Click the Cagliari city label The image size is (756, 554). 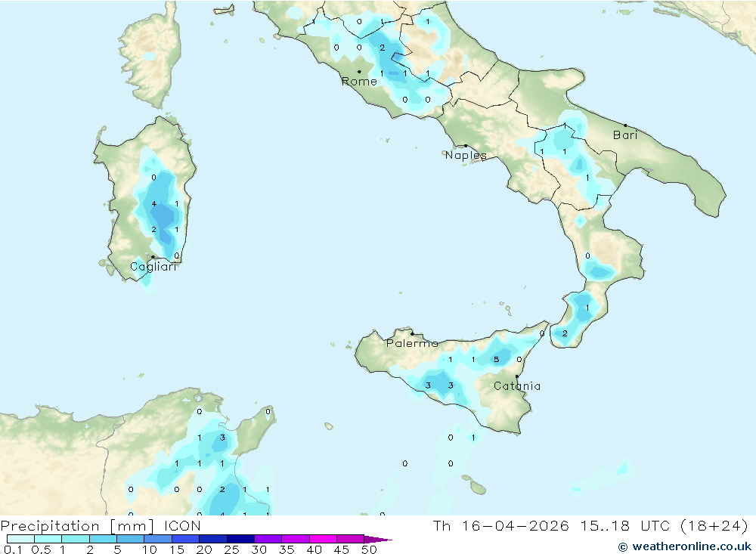153,267
